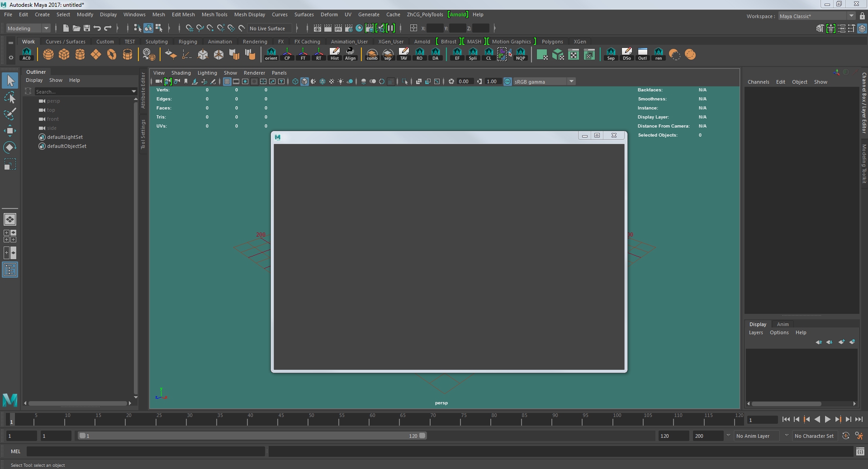Select defaultLightSet in the Outliner
The image size is (868, 469).
pyautogui.click(x=65, y=137)
